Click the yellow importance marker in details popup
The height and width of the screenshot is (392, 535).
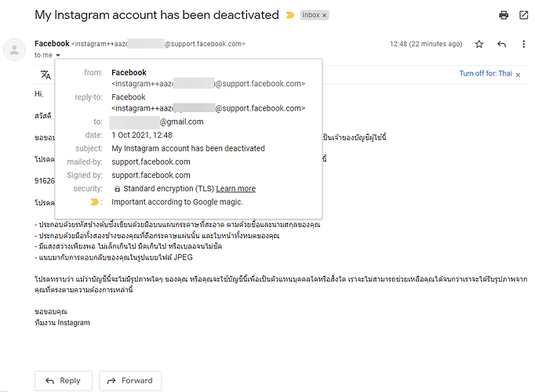94,202
